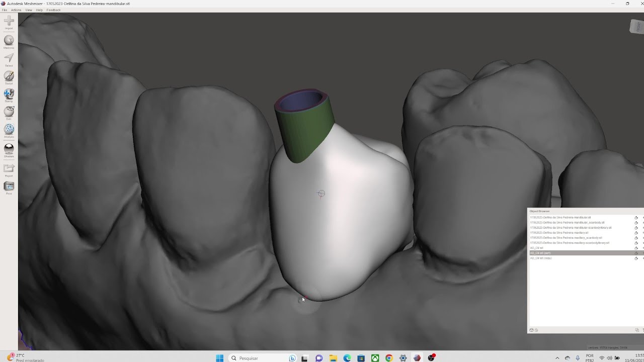Click pivot icon for maxillary_scanbody.stl row
This screenshot has height=362, width=644.
636,238
